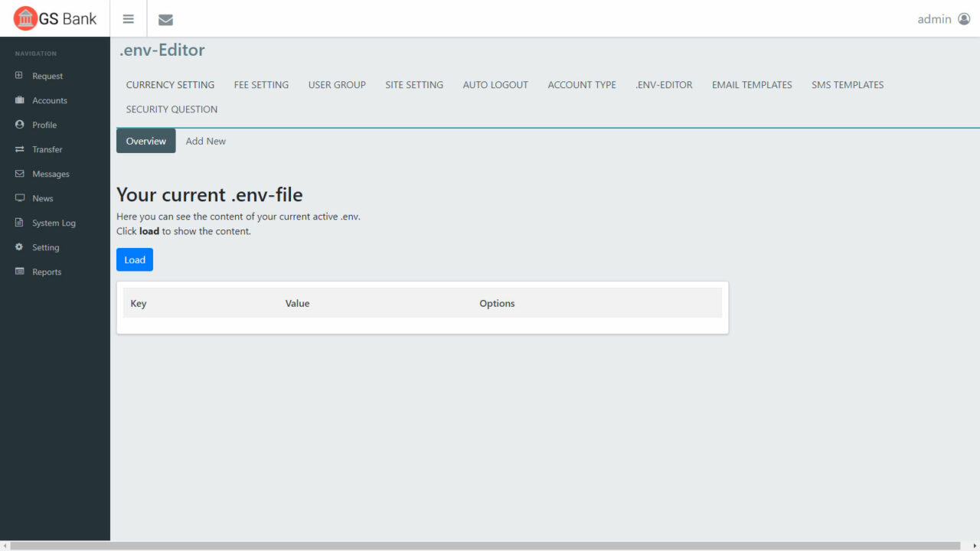Click the Profile user icon in sidebar
This screenshot has width=980, height=551.
pos(19,125)
